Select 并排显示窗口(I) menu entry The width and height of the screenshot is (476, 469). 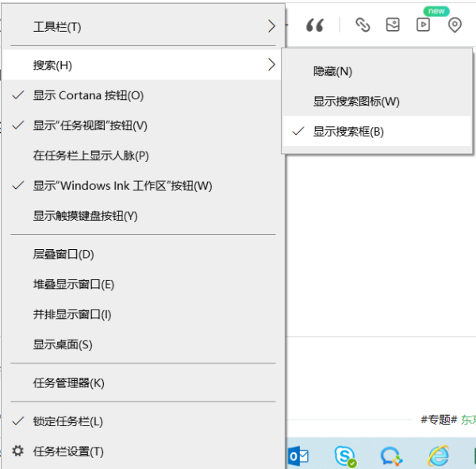[x=141, y=314]
